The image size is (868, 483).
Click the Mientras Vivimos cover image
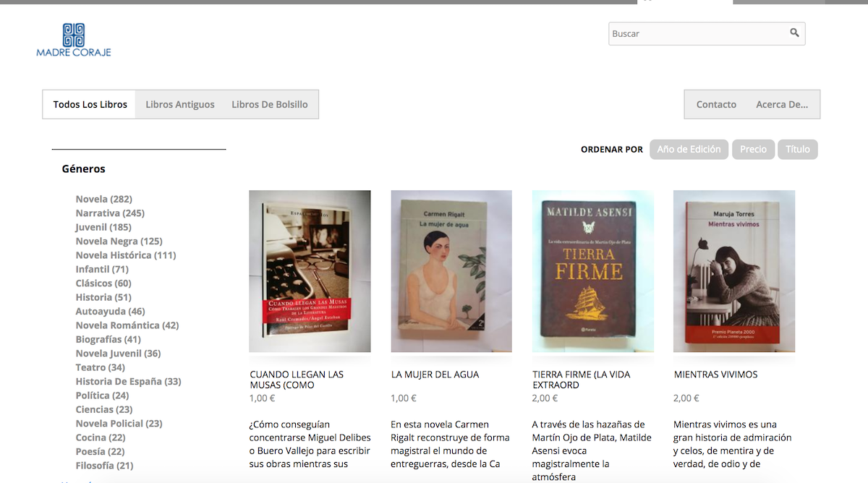733,271
